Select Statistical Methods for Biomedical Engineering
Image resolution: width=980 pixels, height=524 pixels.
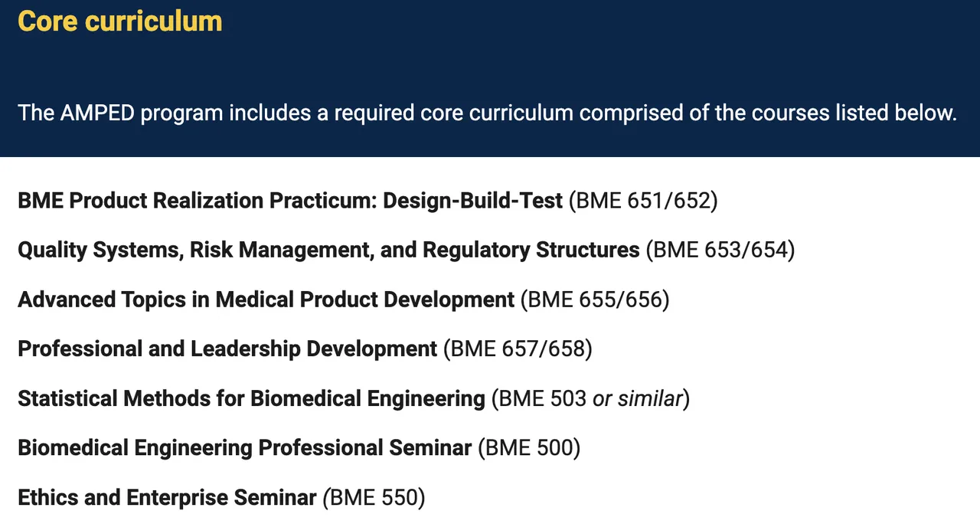[x=251, y=399]
